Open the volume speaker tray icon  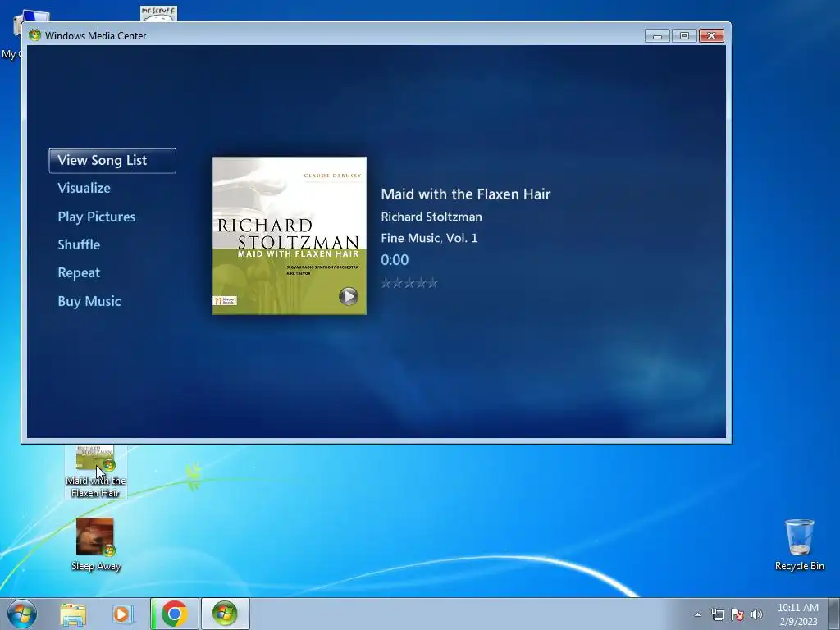(756, 614)
